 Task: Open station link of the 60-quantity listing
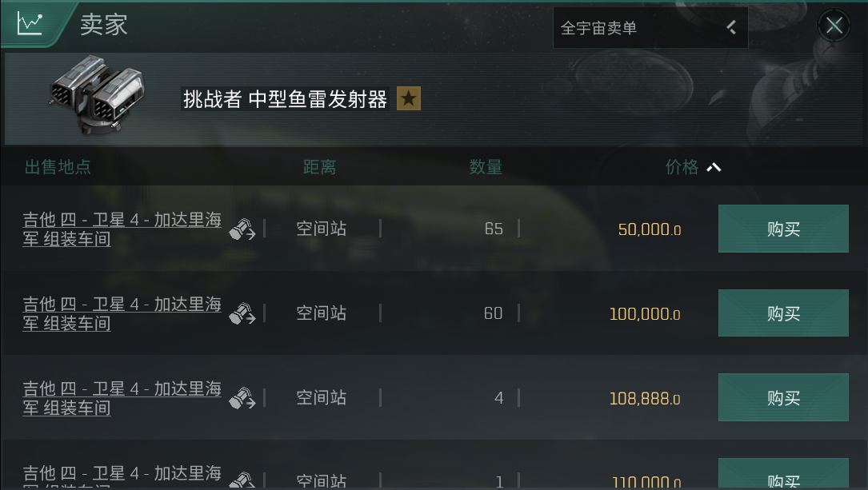click(122, 313)
